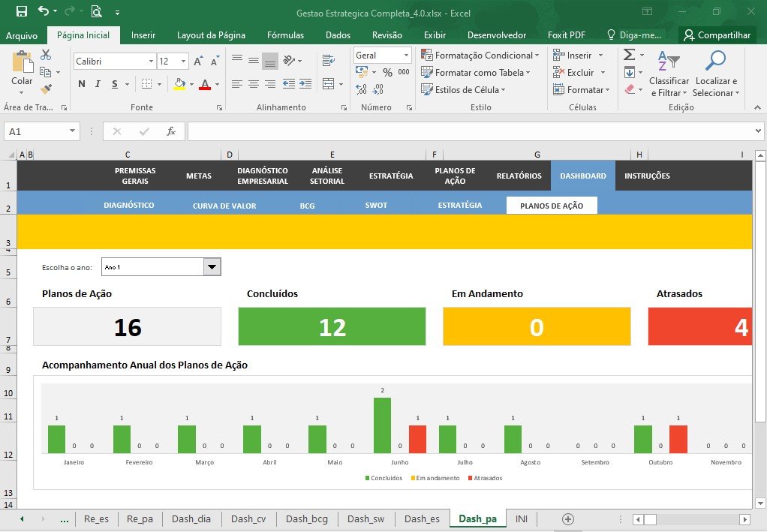Apply the yellow fill color bucket
The image size is (767, 532).
pos(179,84)
